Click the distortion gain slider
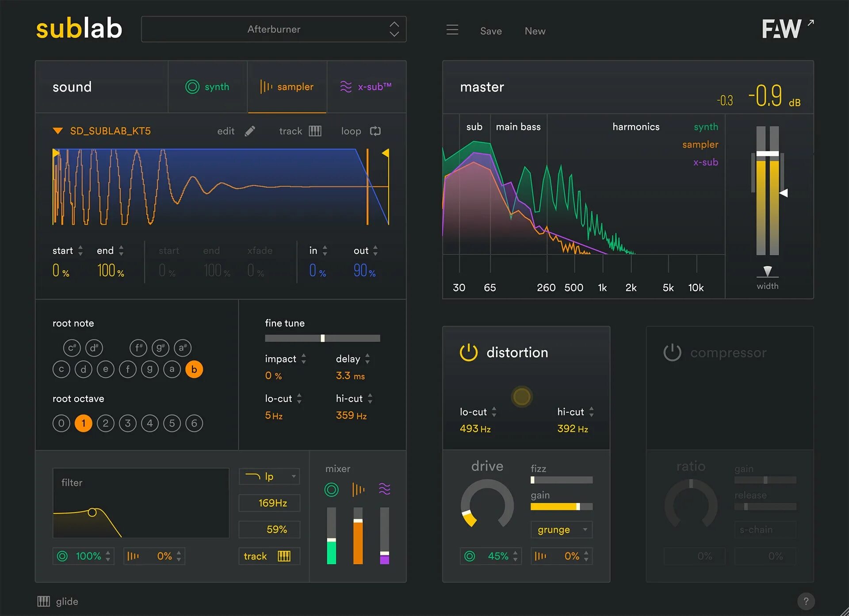The width and height of the screenshot is (849, 616). pos(562,507)
